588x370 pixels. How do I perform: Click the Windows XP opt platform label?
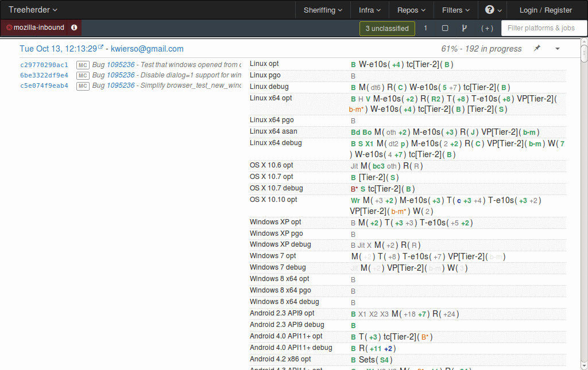tap(275, 222)
